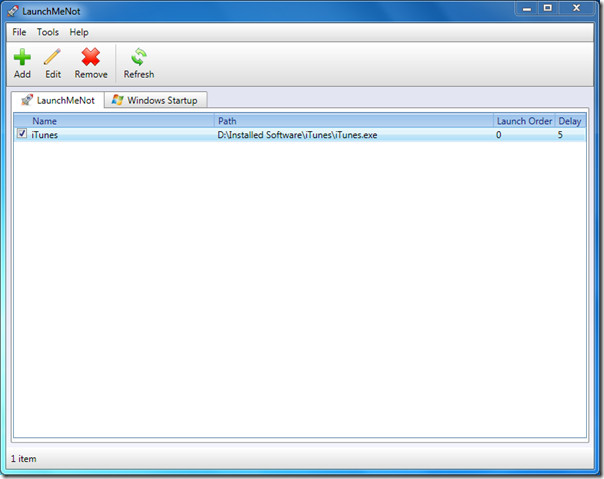Open the Tools menu

pos(48,32)
